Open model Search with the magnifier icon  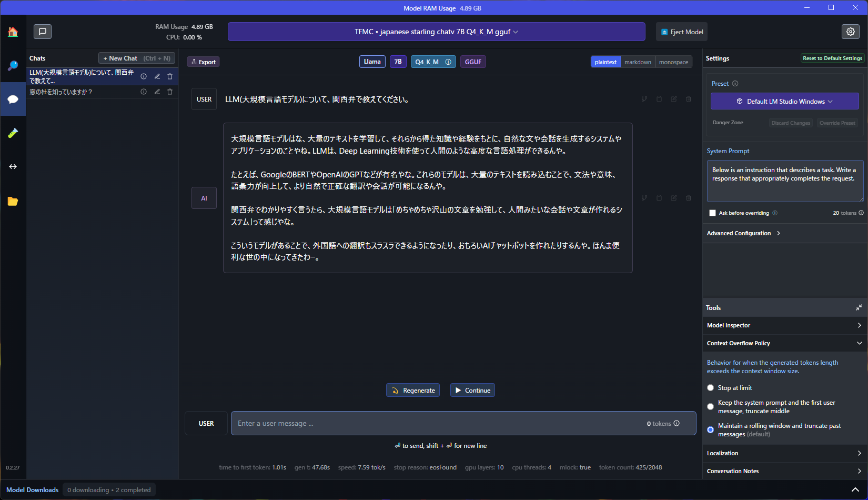pos(13,65)
